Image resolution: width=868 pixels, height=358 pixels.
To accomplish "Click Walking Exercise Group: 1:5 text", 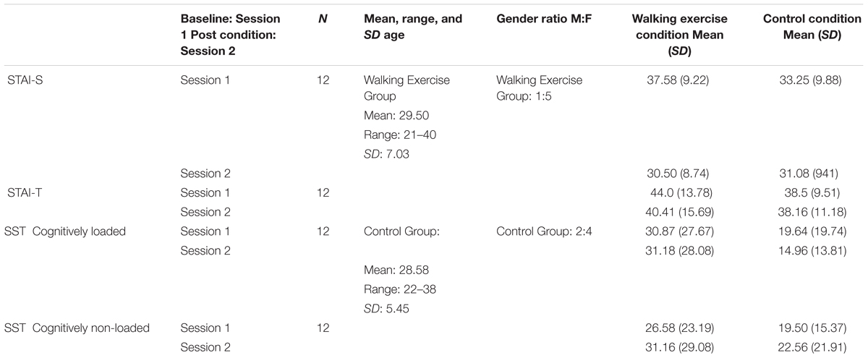I will [540, 88].
